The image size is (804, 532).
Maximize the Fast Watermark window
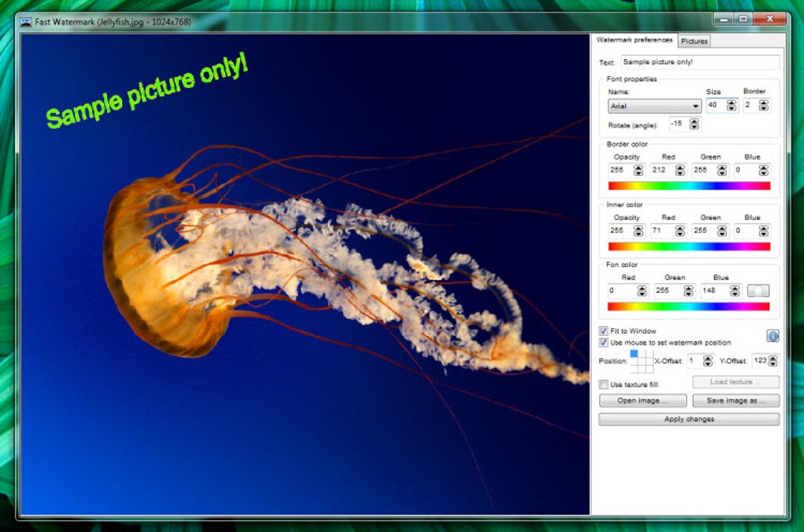coord(743,20)
